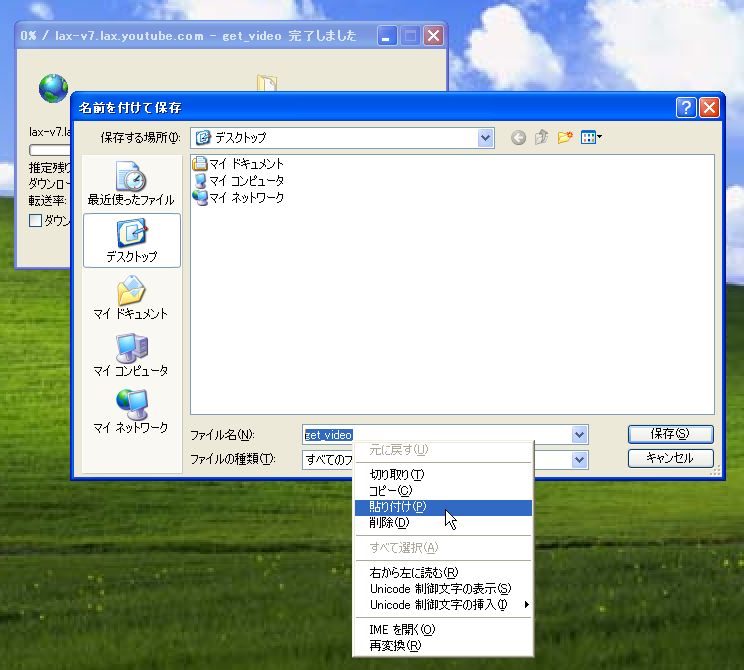
Task: Expand the ファイル名 dropdown arrow
Action: click(x=579, y=435)
